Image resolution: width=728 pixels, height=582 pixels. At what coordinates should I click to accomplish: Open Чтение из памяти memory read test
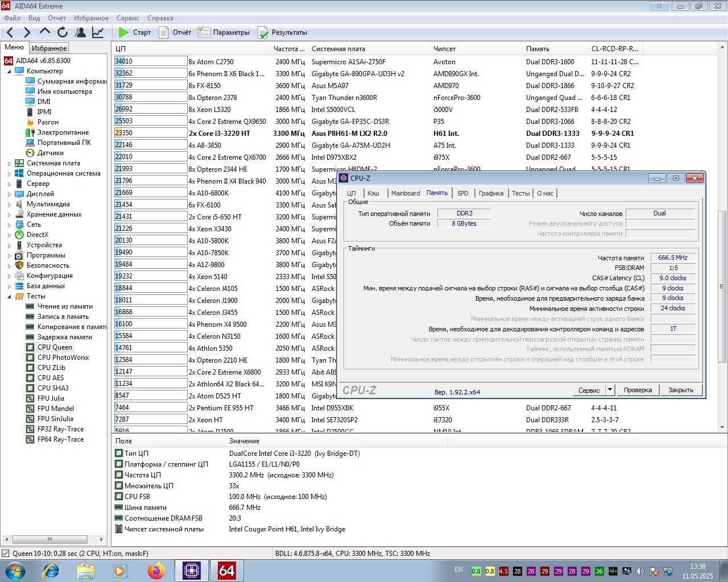coord(65,306)
